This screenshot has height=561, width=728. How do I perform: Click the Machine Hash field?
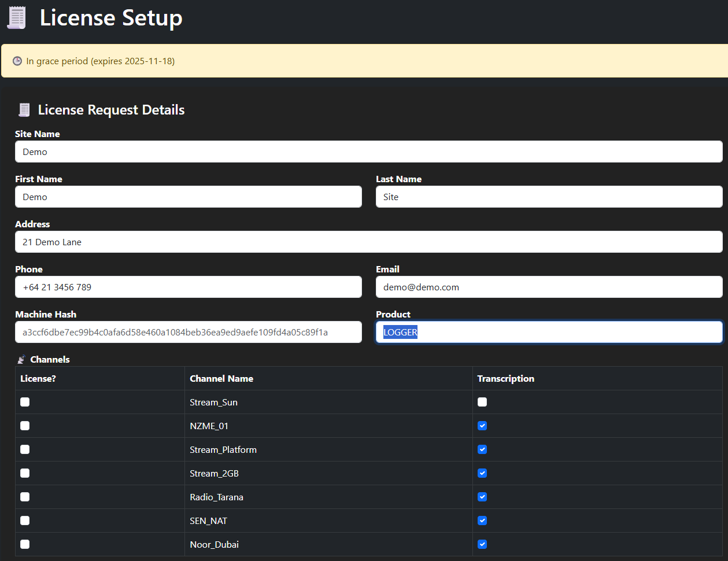[x=188, y=332]
